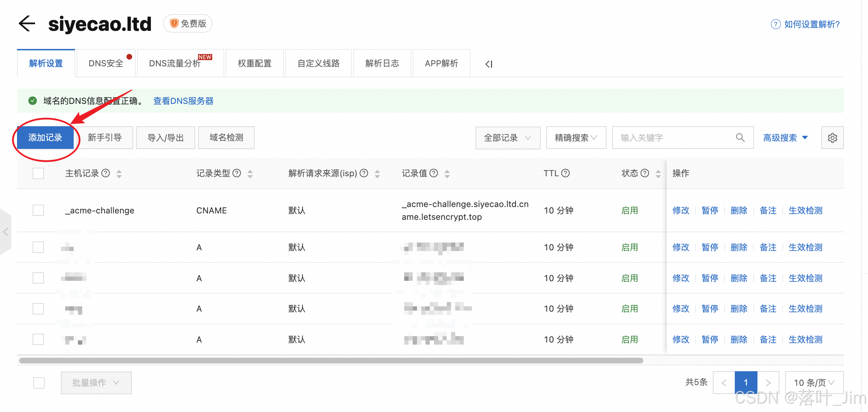868x412 pixels.
Task: Click help icon beside TTL header
Action: (x=565, y=173)
